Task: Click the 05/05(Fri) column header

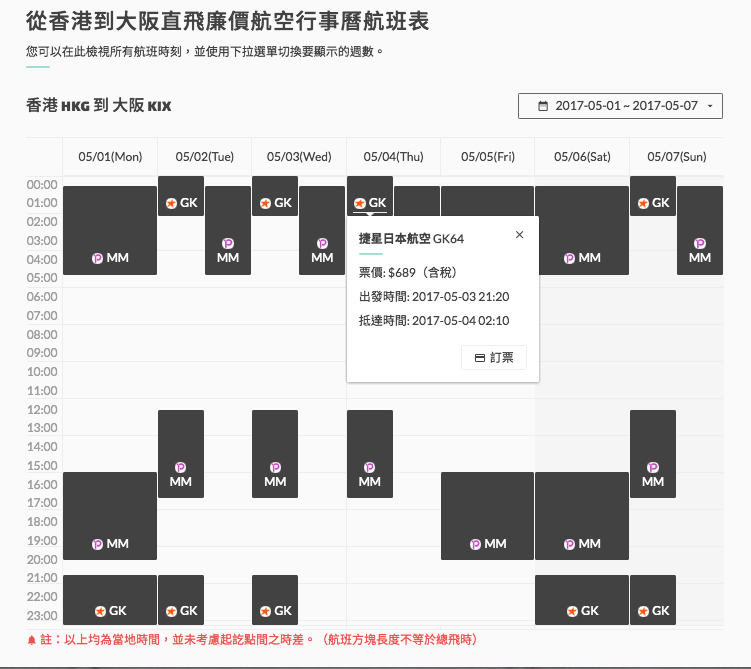Action: click(x=488, y=157)
